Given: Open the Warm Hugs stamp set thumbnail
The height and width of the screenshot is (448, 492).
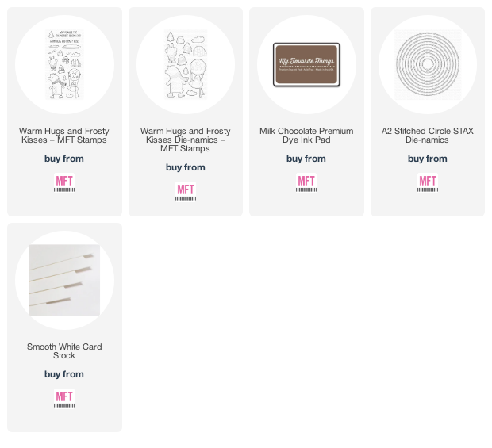Looking at the screenshot, I should pos(64,64).
